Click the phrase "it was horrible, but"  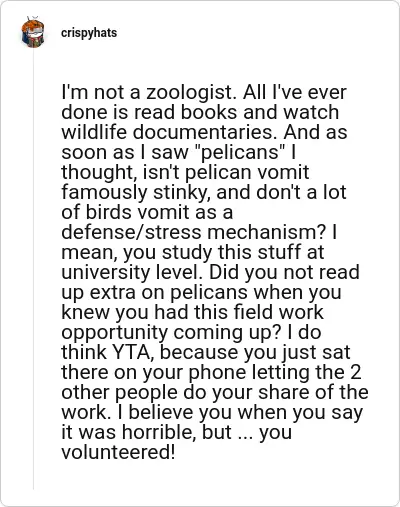click(143, 432)
